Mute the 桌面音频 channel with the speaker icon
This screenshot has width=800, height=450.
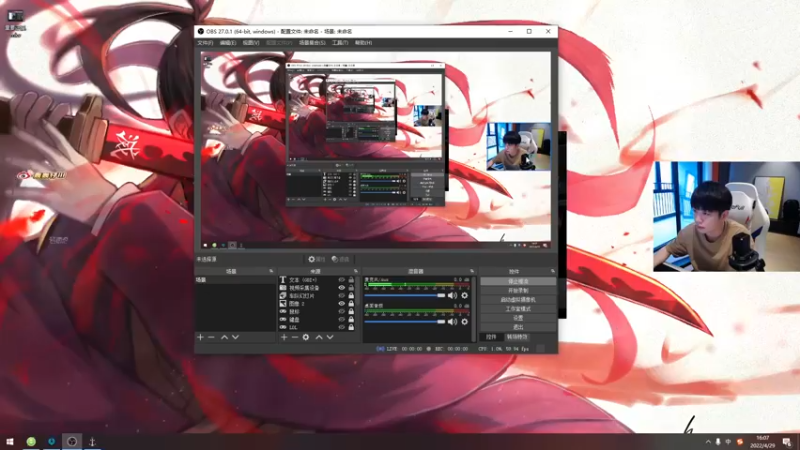coord(452,322)
